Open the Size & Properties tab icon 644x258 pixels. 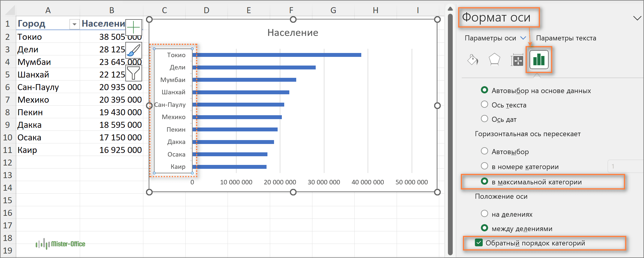[x=517, y=60]
